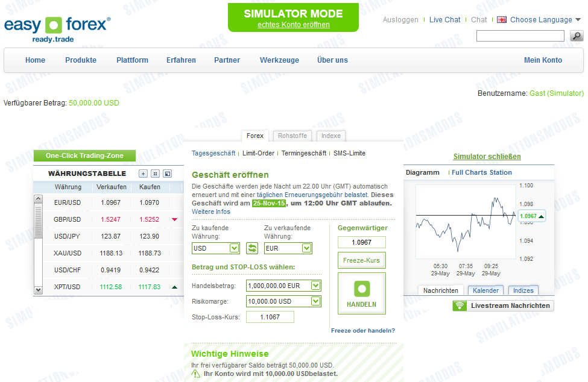Open the Indizes tab
Screen dimensions: 588x382
[523, 290]
